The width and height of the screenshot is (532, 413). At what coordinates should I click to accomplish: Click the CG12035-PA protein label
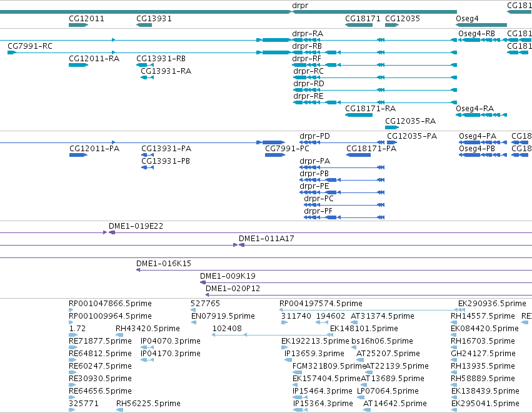pos(412,136)
